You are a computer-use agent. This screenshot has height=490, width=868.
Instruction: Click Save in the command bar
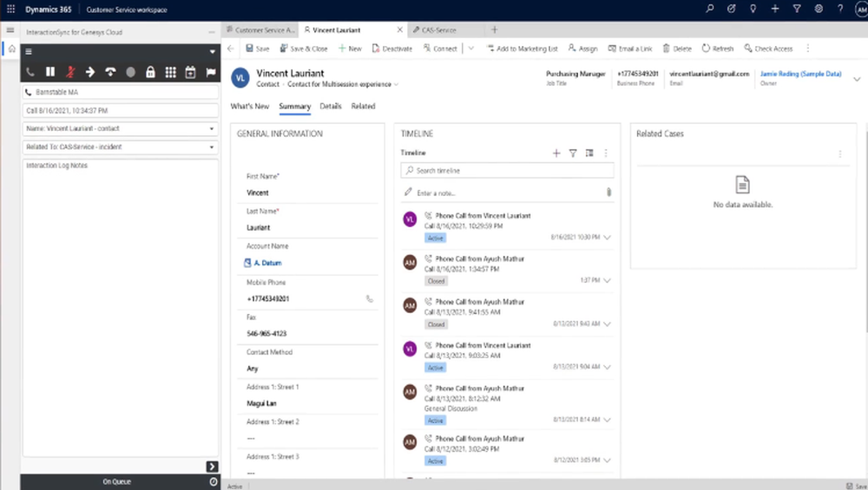258,49
